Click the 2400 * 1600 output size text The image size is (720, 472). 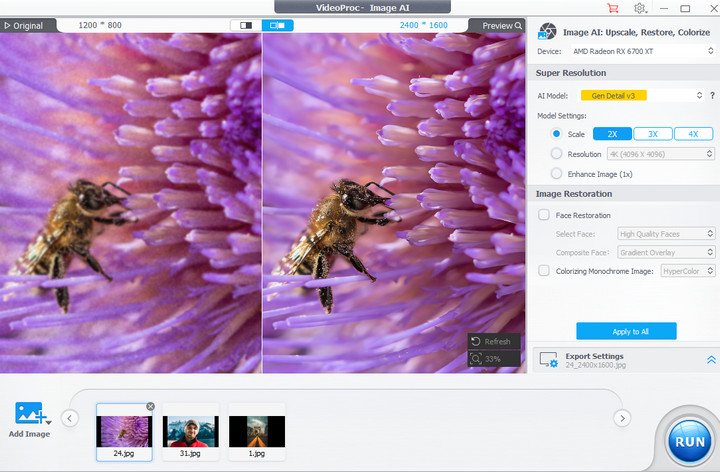pos(423,25)
